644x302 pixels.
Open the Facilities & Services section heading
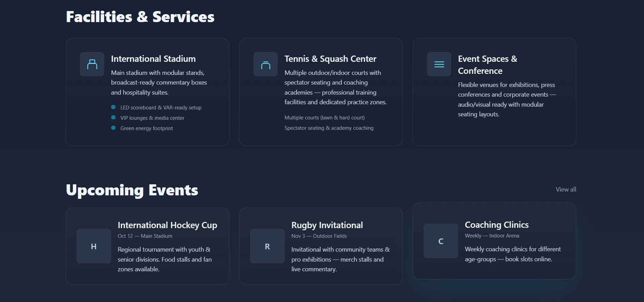[140, 16]
